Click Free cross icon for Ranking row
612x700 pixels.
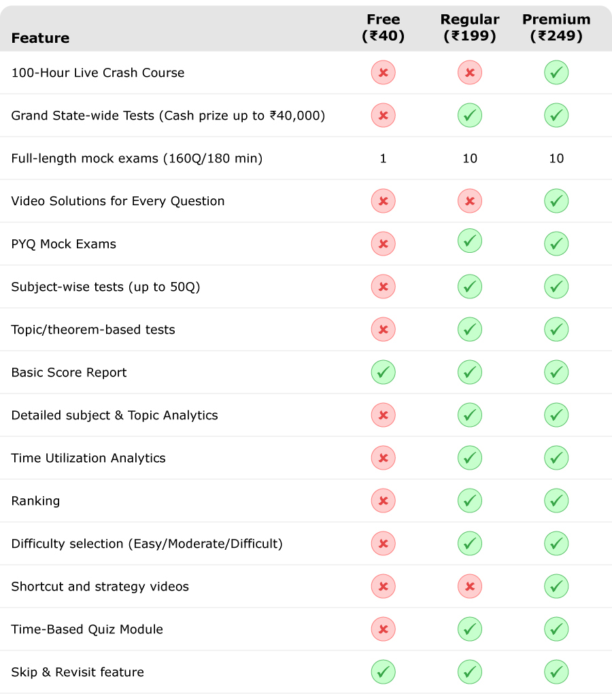point(383,501)
